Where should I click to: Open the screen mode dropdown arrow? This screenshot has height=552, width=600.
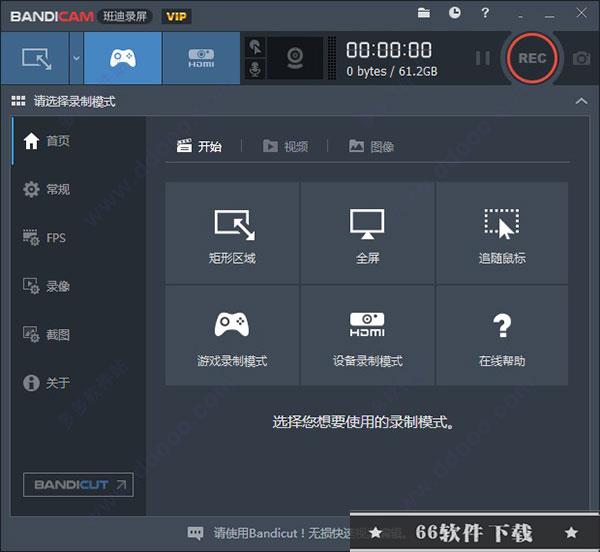click(x=77, y=58)
